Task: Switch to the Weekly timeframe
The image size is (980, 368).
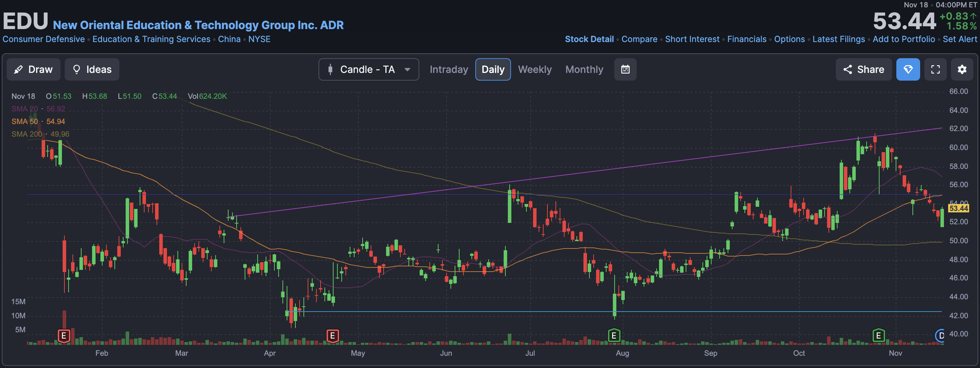Action: pos(534,69)
